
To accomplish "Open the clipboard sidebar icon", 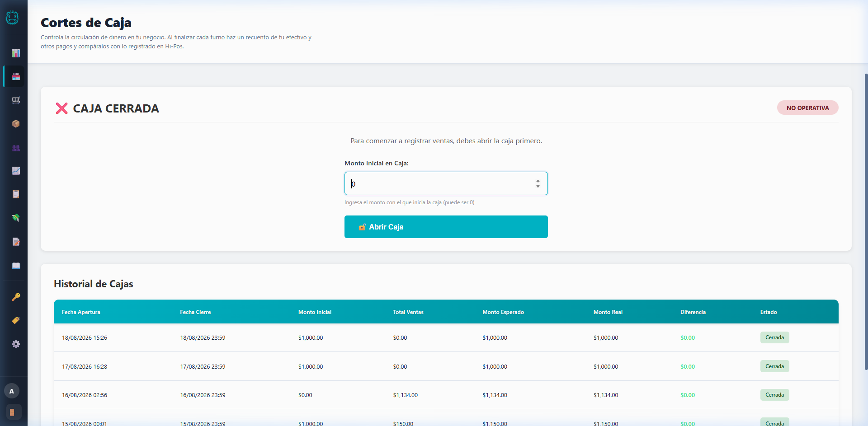I will click(x=16, y=194).
